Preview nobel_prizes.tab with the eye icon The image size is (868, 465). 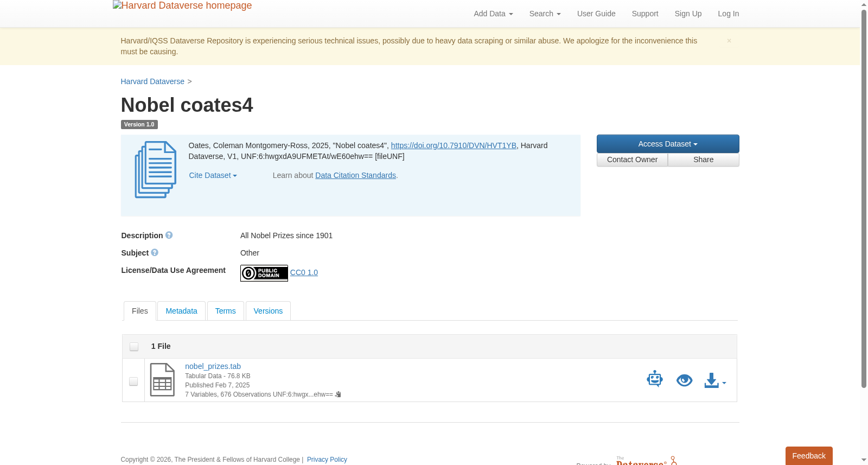coord(685,380)
